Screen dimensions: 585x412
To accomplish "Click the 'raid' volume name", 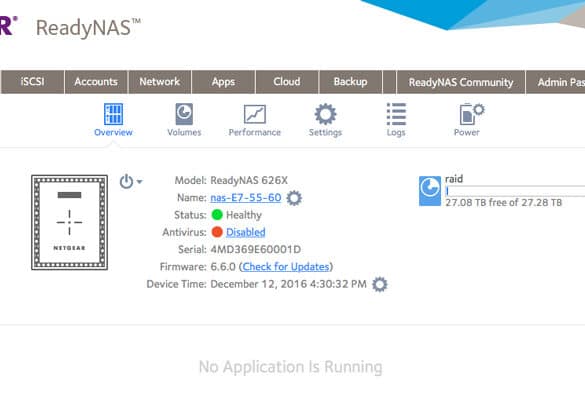I will point(454,179).
